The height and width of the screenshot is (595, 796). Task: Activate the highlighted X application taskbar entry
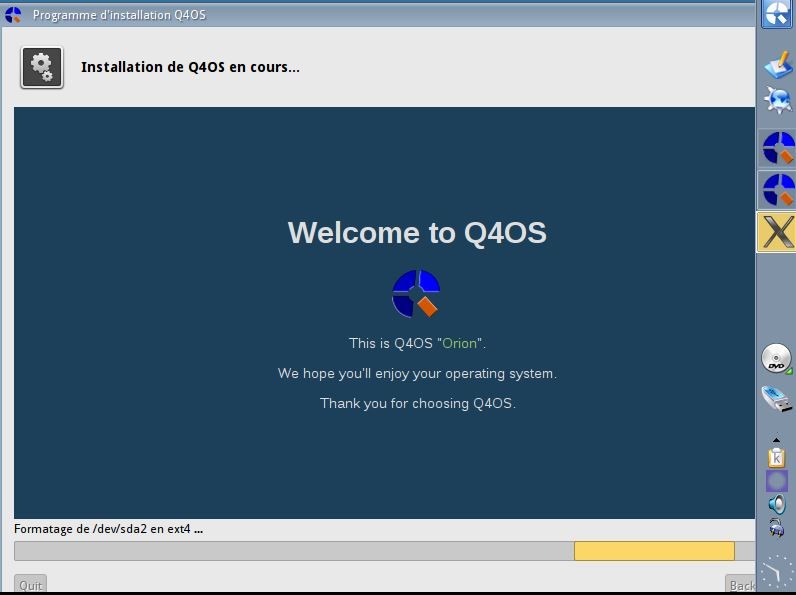[777, 232]
